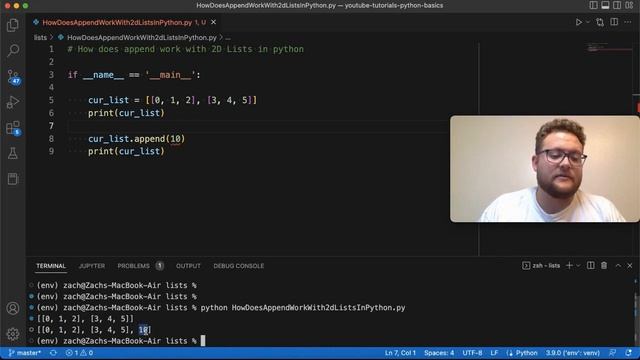This screenshot has height=360, width=640.
Task: Open editor More Actions ellipsis
Action: (x=628, y=22)
